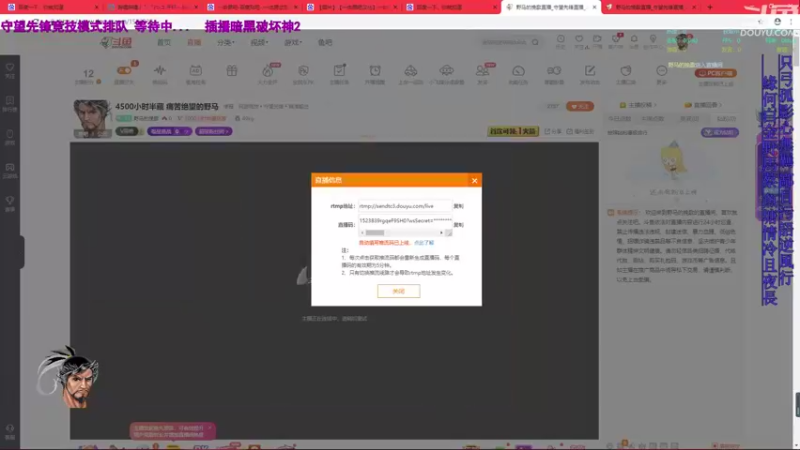Click the orange 关注 follow button
800x450 pixels.
[x=580, y=106]
